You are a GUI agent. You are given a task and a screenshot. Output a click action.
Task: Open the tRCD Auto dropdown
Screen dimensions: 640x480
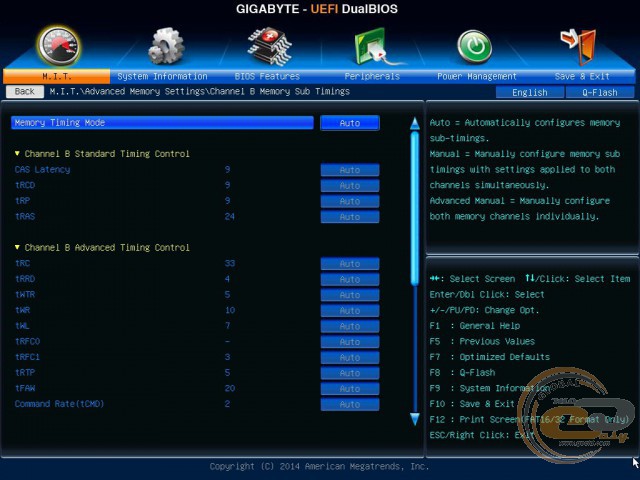click(350, 185)
